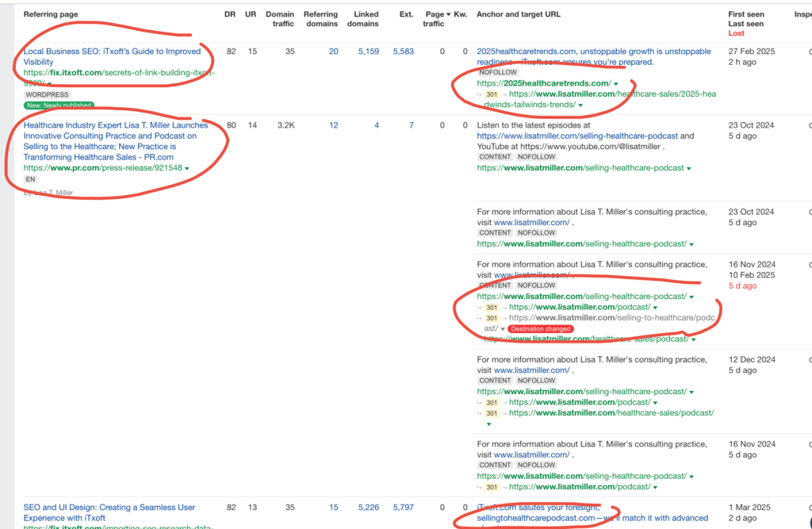812x529 pixels.
Task: Click external links value 7
Action: pyautogui.click(x=412, y=125)
